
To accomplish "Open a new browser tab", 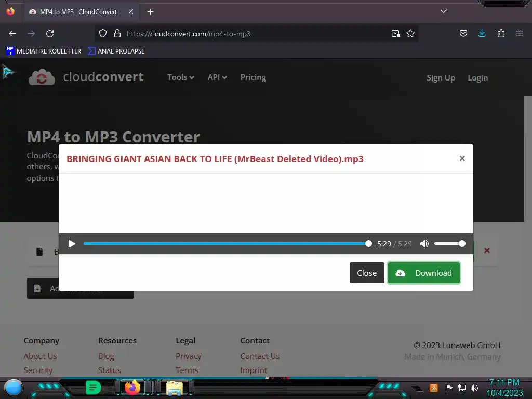I will coord(150,12).
